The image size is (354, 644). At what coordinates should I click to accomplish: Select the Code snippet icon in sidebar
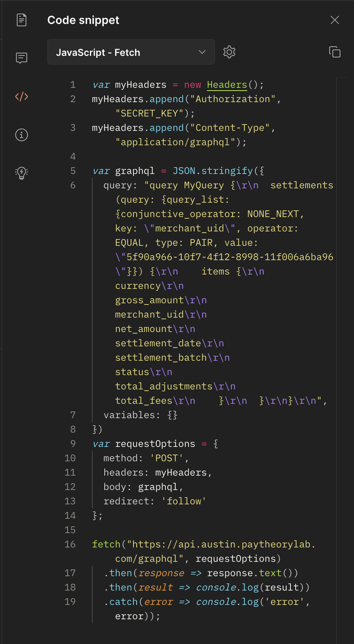22,97
